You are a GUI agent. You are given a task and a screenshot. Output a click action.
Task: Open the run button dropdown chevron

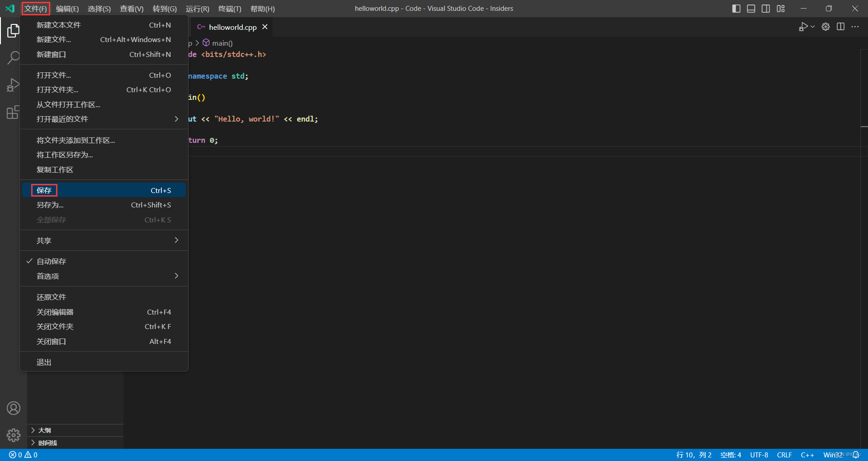coord(812,27)
